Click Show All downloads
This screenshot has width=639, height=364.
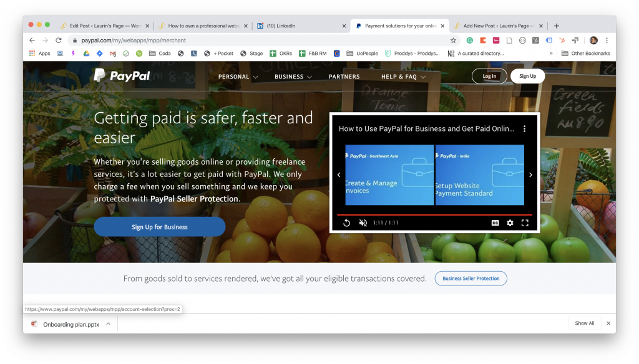(584, 323)
